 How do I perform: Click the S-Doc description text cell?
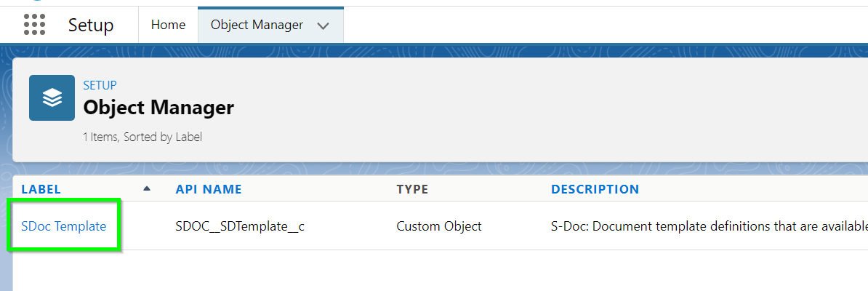(709, 226)
